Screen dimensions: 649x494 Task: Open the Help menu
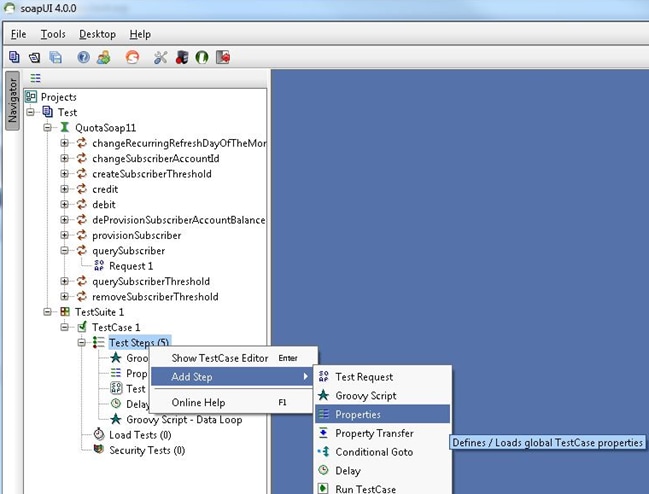click(x=140, y=34)
